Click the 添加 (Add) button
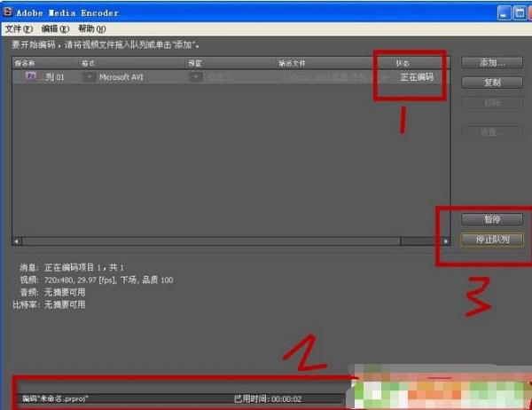This screenshot has width=532, height=410. [491, 63]
